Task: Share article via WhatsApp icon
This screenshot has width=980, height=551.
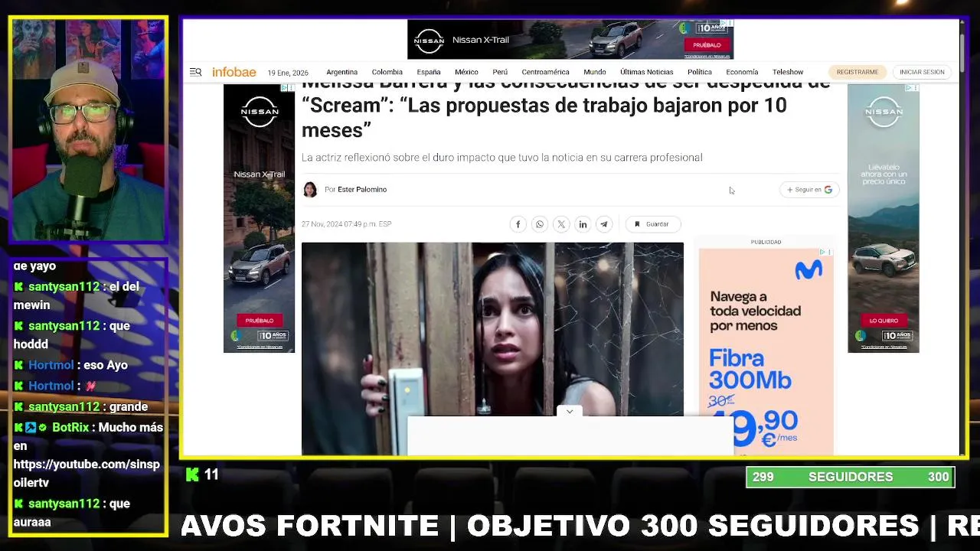Action: point(540,224)
